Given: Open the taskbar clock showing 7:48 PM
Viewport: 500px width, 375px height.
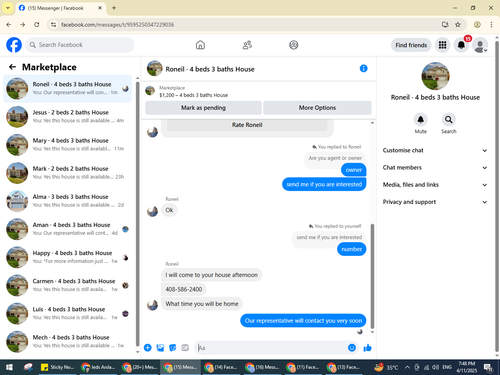Looking at the screenshot, I should [466, 367].
